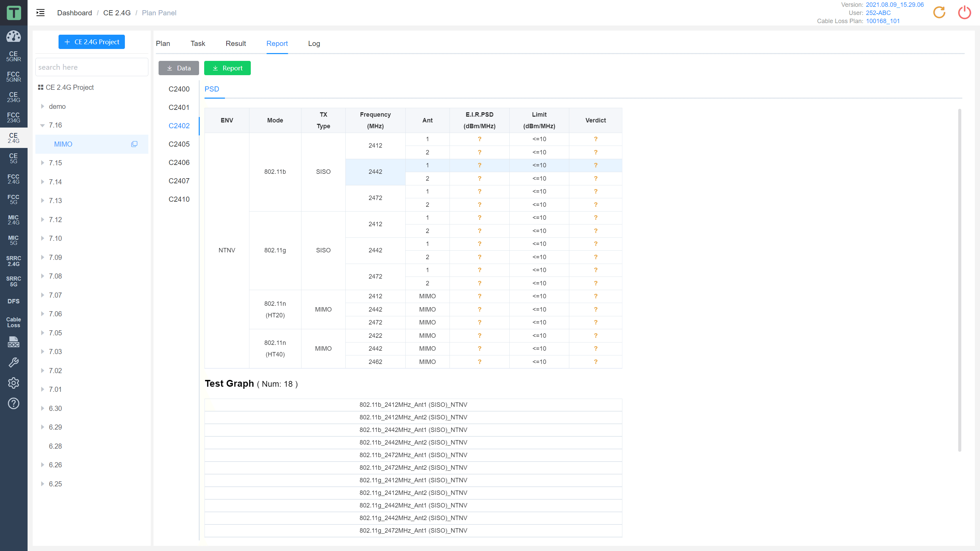Open the dashboard gauge icon
This screenshot has width=980, height=551.
pos(14,36)
